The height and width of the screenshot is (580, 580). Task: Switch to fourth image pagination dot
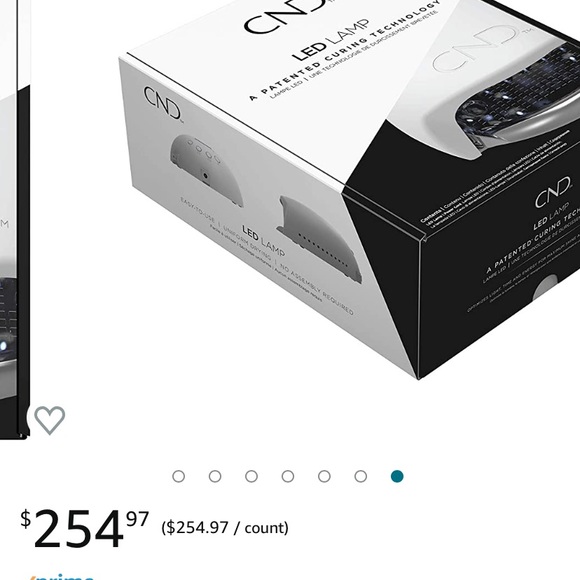point(288,476)
